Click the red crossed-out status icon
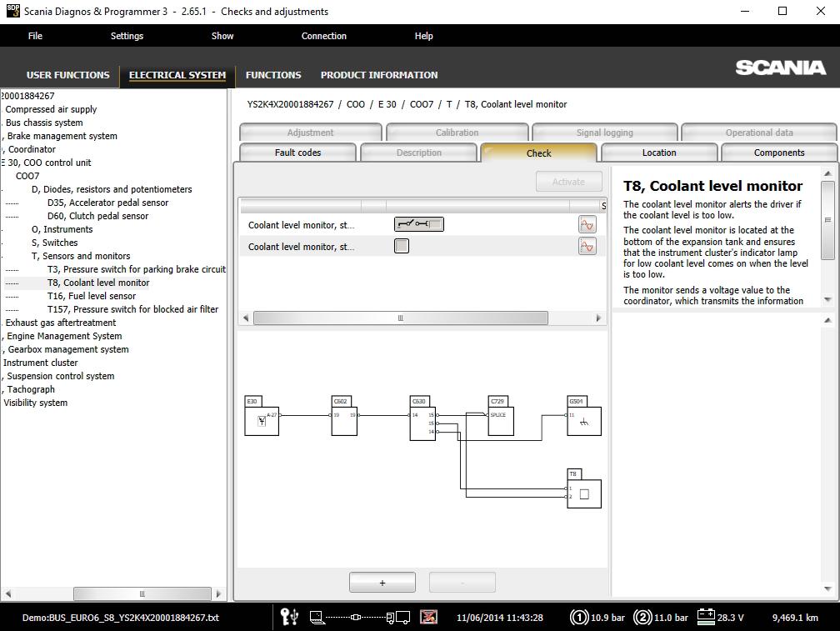The width and height of the screenshot is (840, 631). 428,617
